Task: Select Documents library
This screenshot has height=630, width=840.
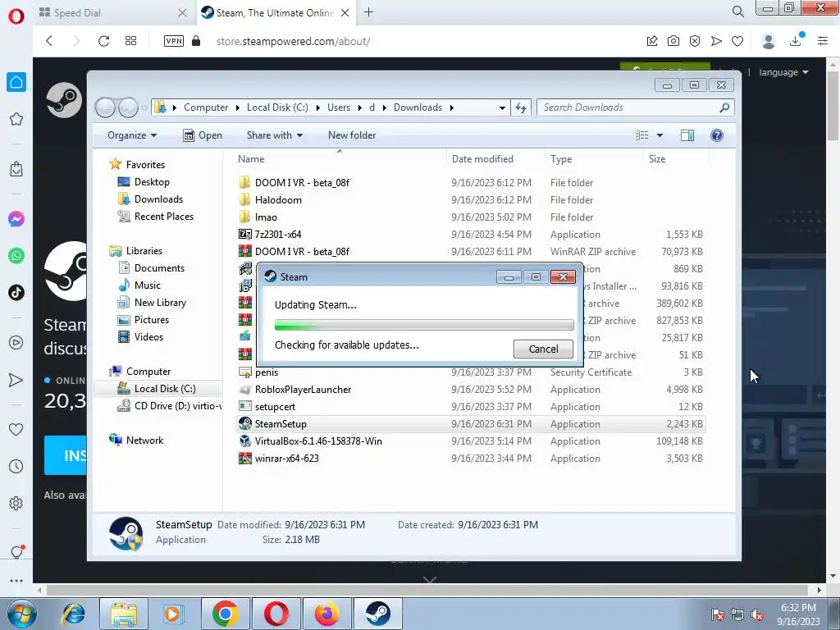Action: (x=159, y=268)
